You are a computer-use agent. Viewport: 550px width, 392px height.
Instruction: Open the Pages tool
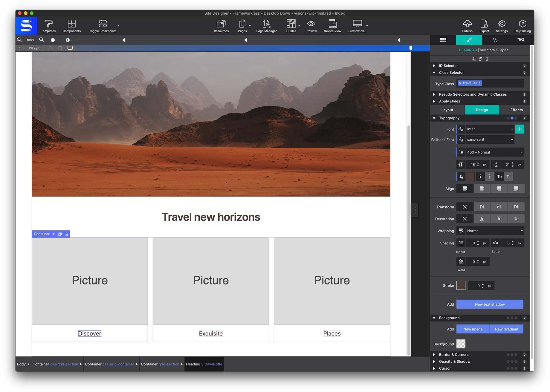pos(242,26)
